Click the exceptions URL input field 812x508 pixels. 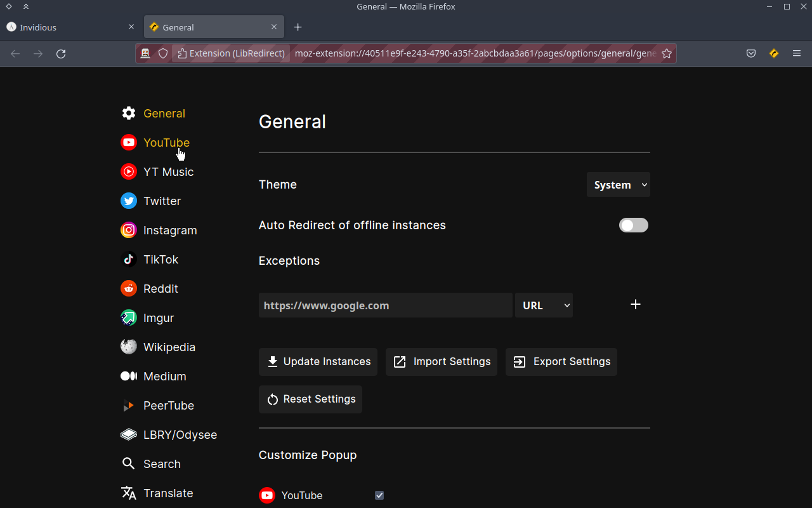(x=386, y=305)
